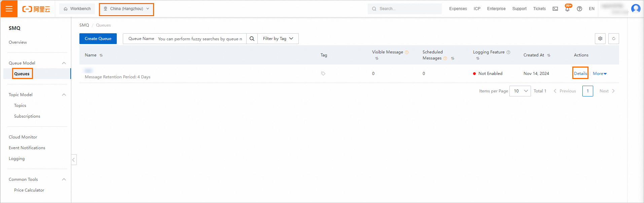Select page 1 in pagination
Image resolution: width=644 pixels, height=203 pixels.
[x=588, y=91]
